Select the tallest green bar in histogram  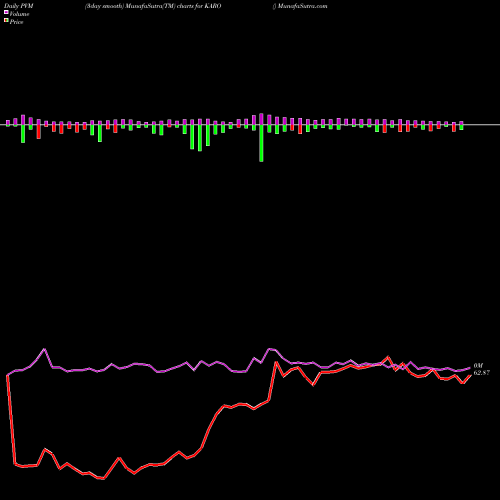coord(261,143)
